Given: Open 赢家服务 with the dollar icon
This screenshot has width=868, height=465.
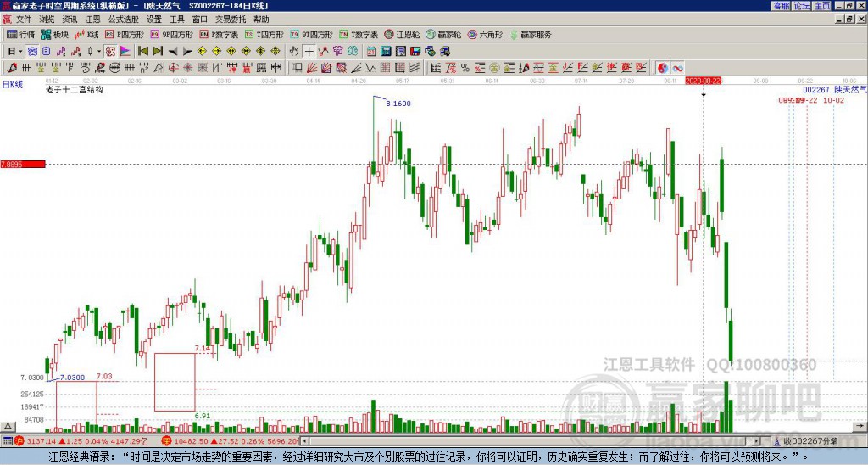Looking at the screenshot, I should tap(531, 34).
